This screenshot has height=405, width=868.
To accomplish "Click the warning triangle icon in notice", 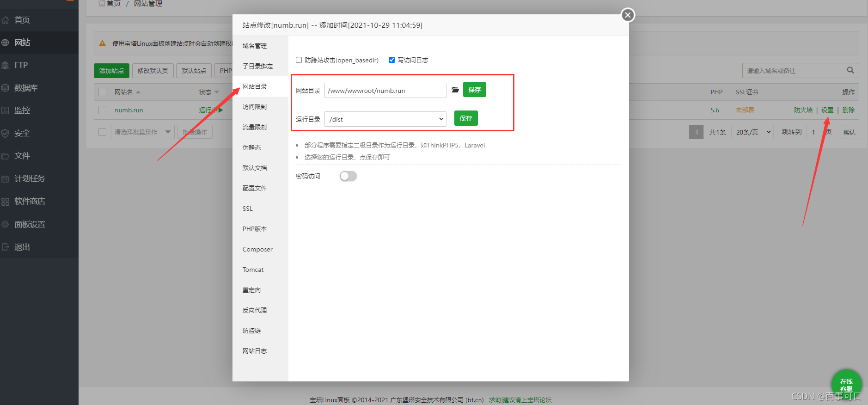I will coord(103,43).
